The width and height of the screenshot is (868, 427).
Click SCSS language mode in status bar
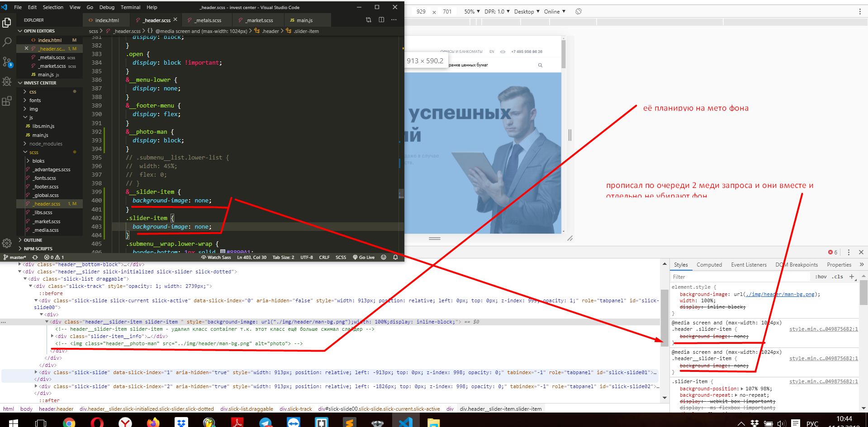point(341,257)
